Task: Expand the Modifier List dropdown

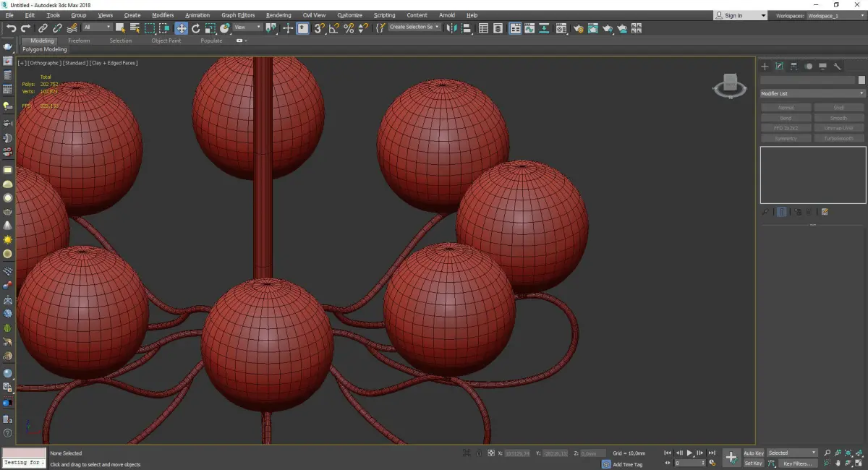Action: 812,93
